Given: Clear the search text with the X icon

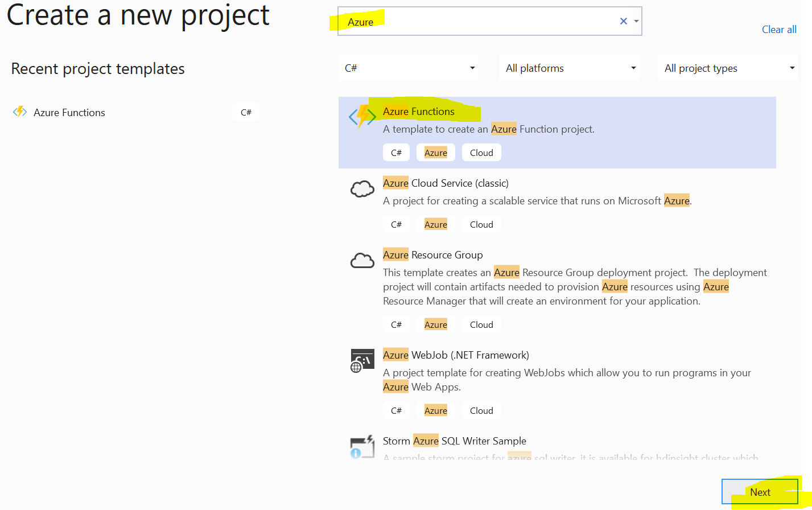Looking at the screenshot, I should coord(623,21).
